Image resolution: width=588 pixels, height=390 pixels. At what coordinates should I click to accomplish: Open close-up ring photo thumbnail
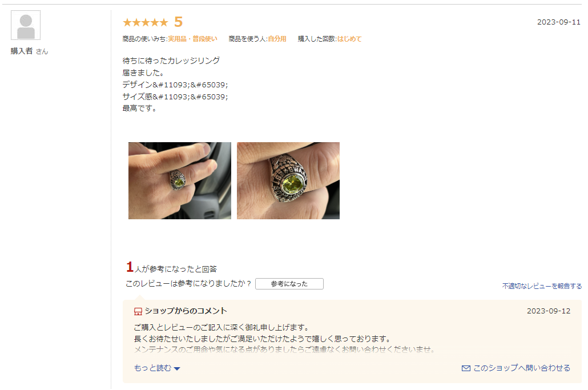coord(288,181)
